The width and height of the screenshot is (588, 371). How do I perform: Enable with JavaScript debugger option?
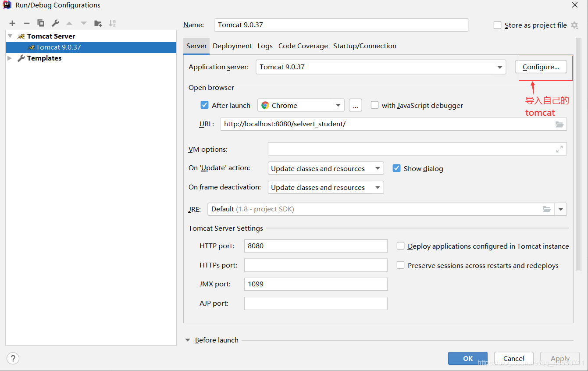[x=374, y=105]
